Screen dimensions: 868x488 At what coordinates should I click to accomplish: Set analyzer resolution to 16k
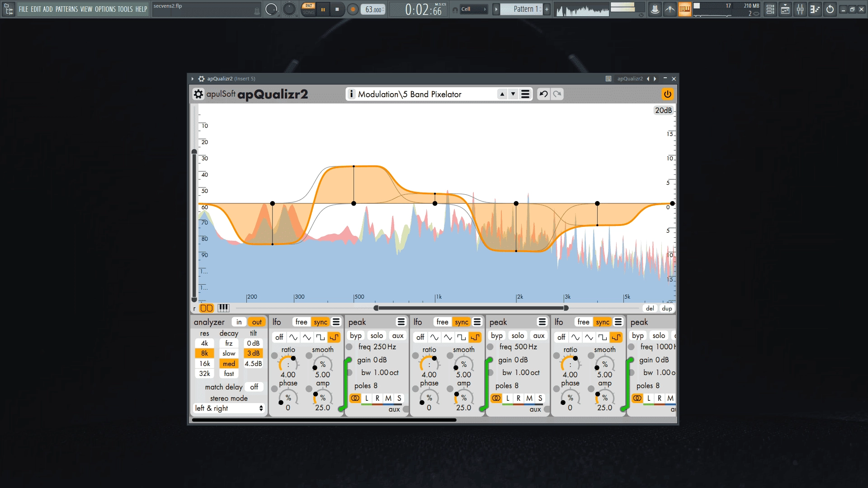click(204, 364)
